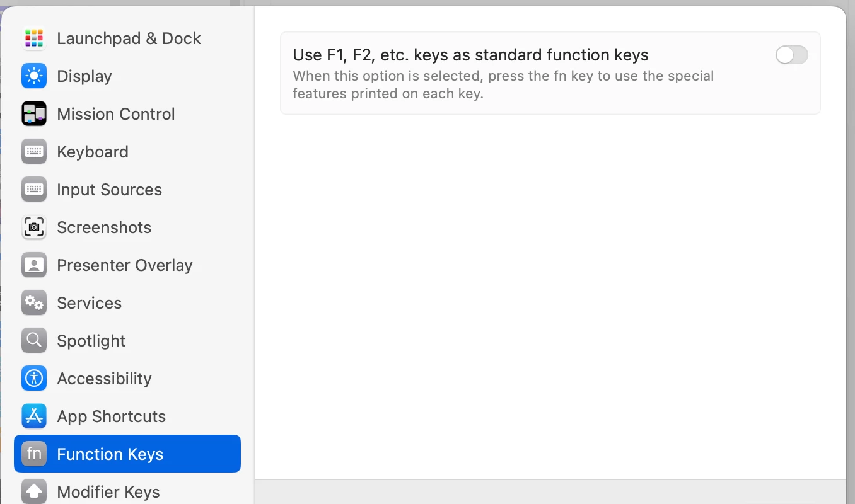Viewport: 855px width, 504px height.
Task: Click the Display sun icon
Action: pos(34,76)
